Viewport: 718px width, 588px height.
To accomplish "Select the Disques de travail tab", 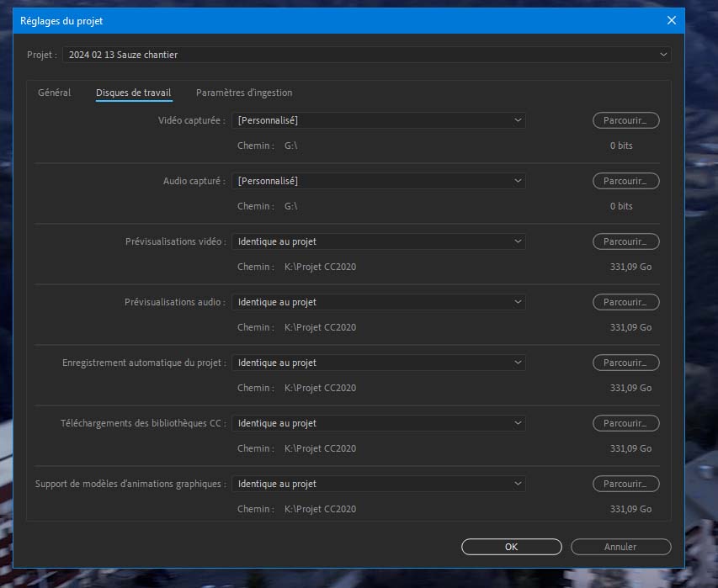I will point(134,93).
